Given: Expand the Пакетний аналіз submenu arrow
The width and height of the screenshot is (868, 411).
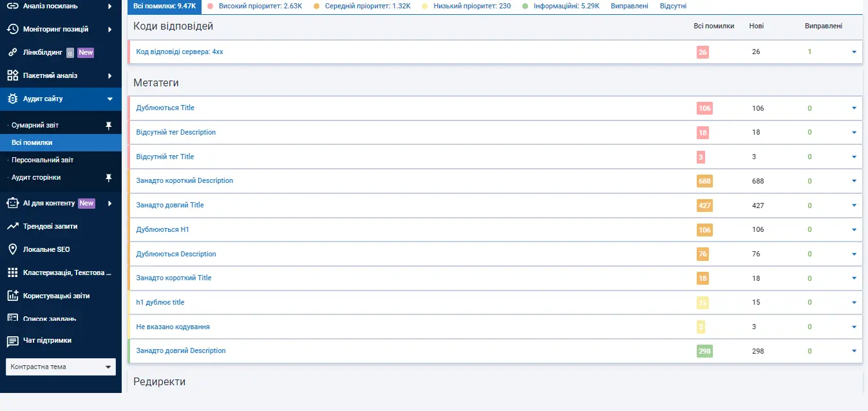Looking at the screenshot, I should coord(110,75).
